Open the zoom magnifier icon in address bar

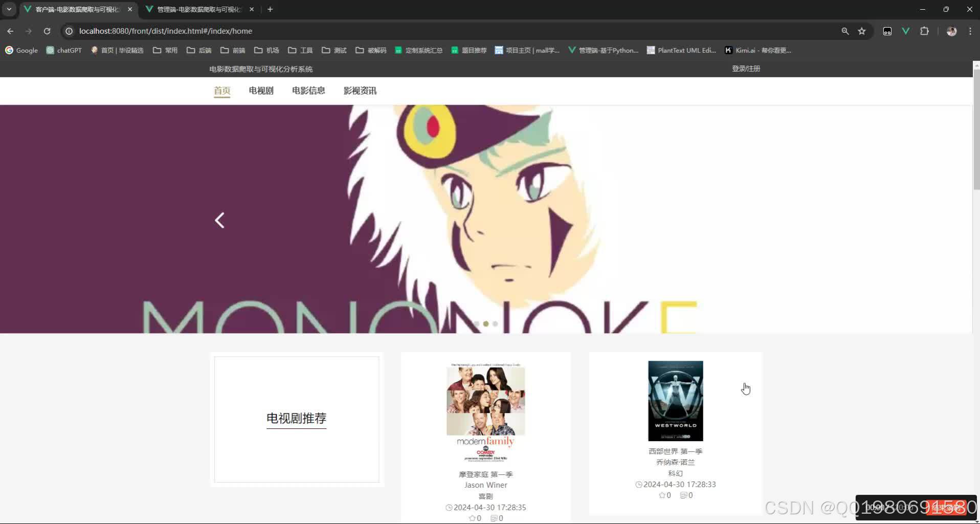[x=845, y=31]
